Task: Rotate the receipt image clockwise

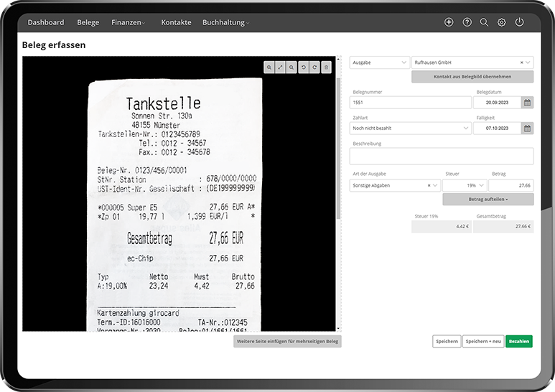Action: 314,67
